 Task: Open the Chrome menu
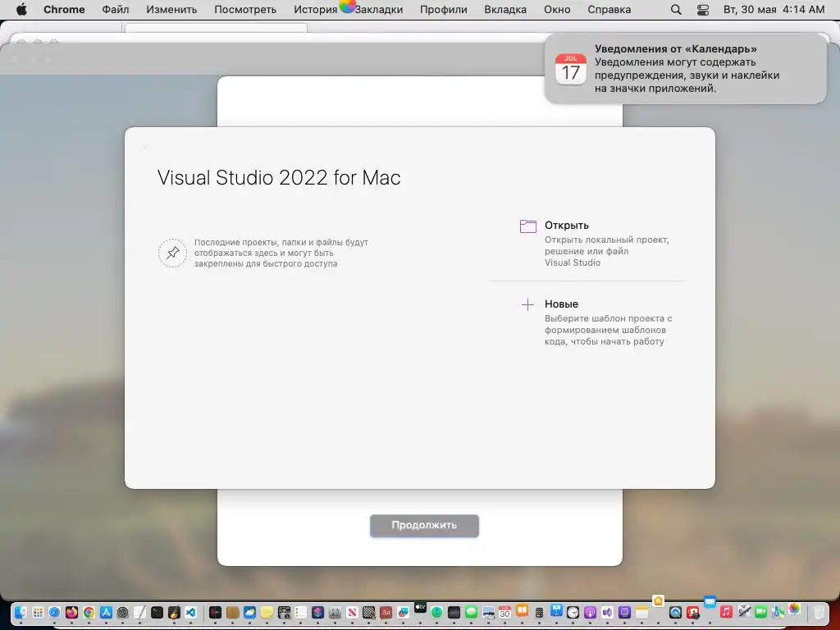(64, 10)
